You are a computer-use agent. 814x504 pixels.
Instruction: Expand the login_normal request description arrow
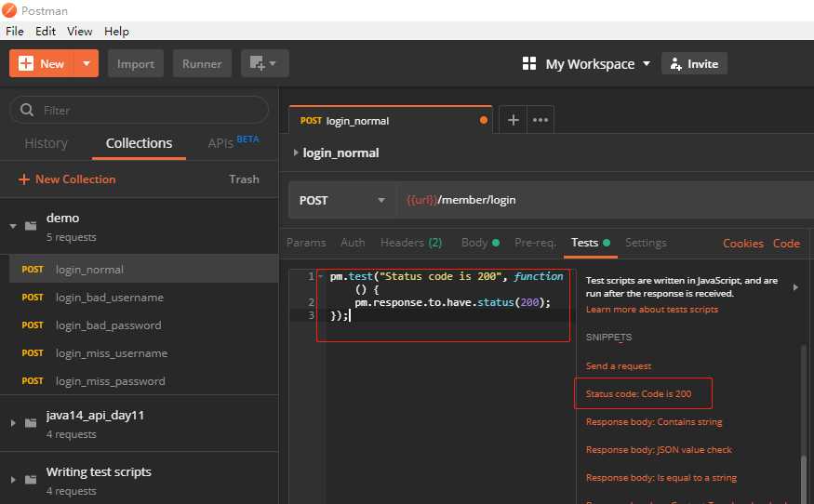(295, 153)
